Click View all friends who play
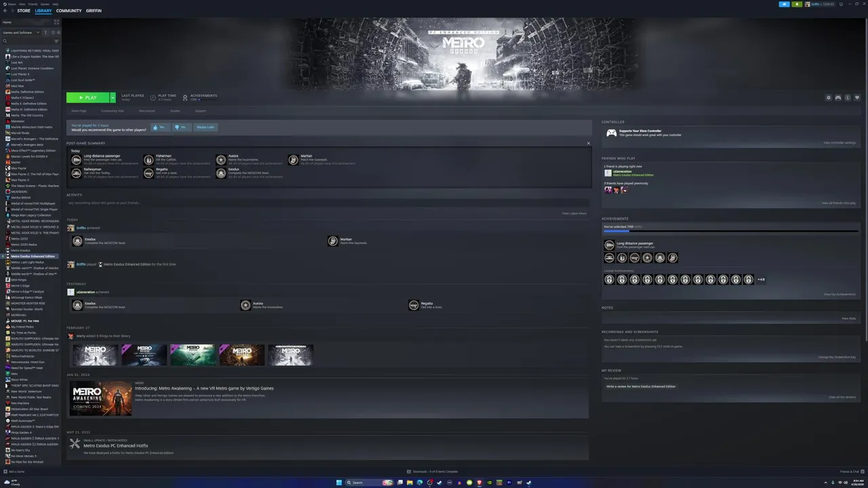The image size is (868, 488). click(838, 203)
